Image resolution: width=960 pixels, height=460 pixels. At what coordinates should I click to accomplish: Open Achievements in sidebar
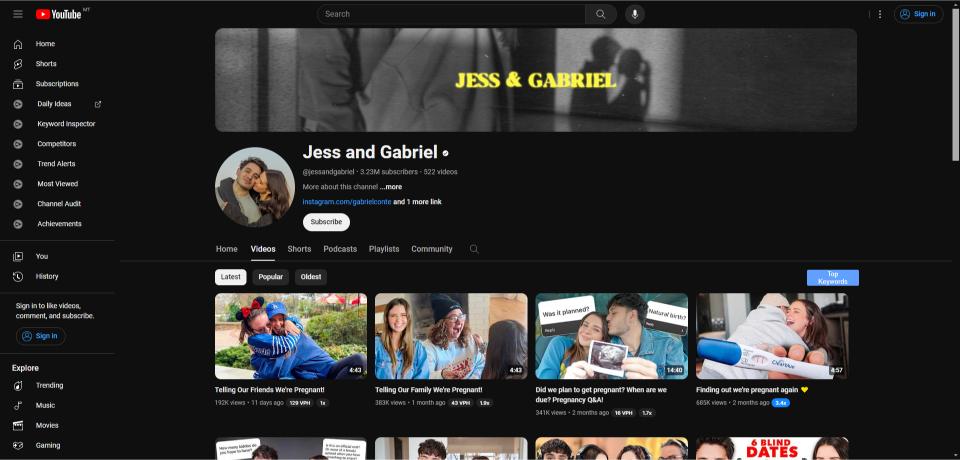(57, 224)
